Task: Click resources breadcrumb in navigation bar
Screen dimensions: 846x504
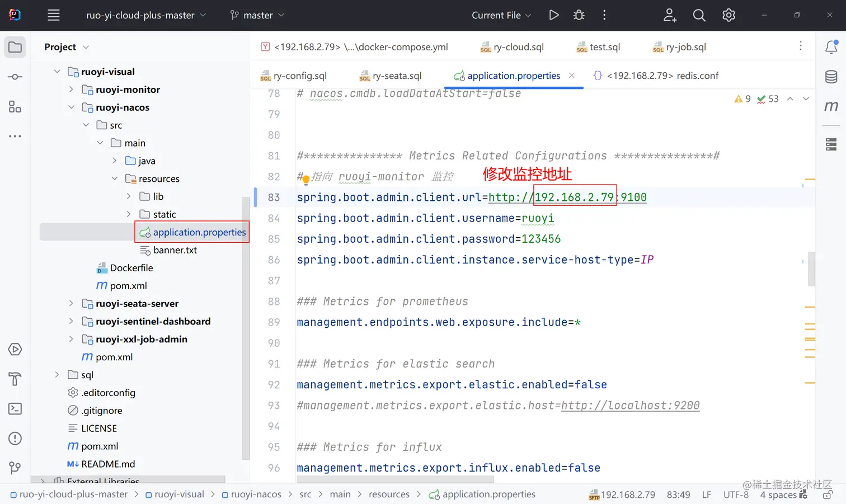Action: pos(389,494)
